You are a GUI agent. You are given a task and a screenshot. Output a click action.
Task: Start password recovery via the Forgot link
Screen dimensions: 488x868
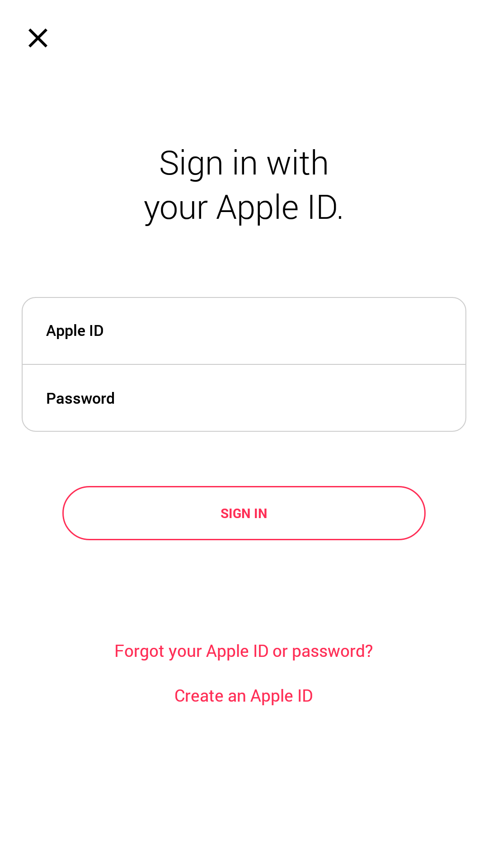(244, 651)
